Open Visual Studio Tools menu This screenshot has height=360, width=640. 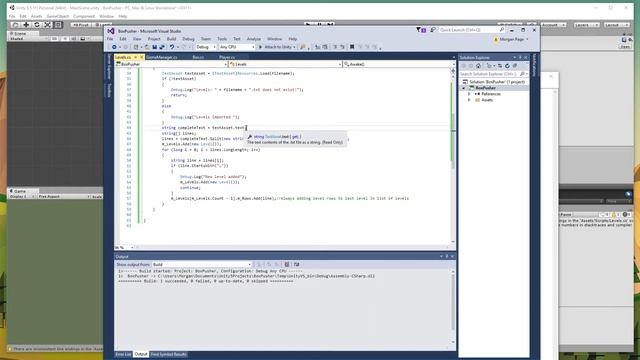(x=222, y=39)
